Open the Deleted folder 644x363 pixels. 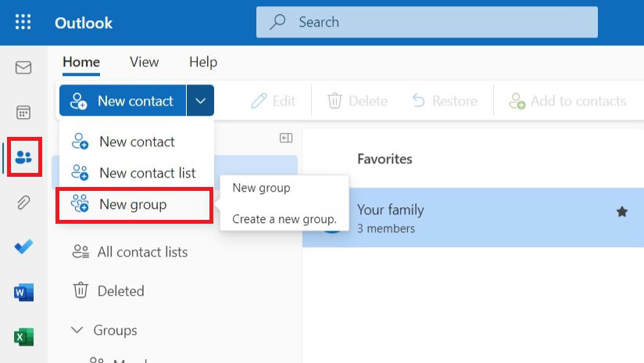coord(120,291)
